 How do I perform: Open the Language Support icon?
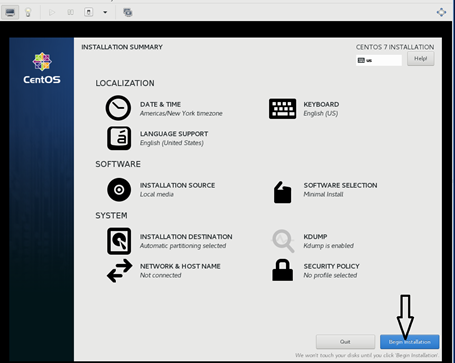pos(119,138)
